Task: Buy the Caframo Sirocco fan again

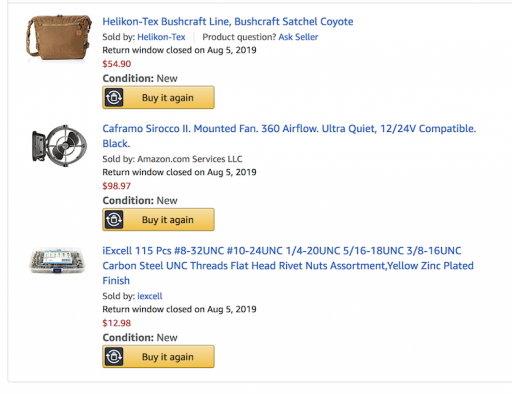Action: [158, 220]
